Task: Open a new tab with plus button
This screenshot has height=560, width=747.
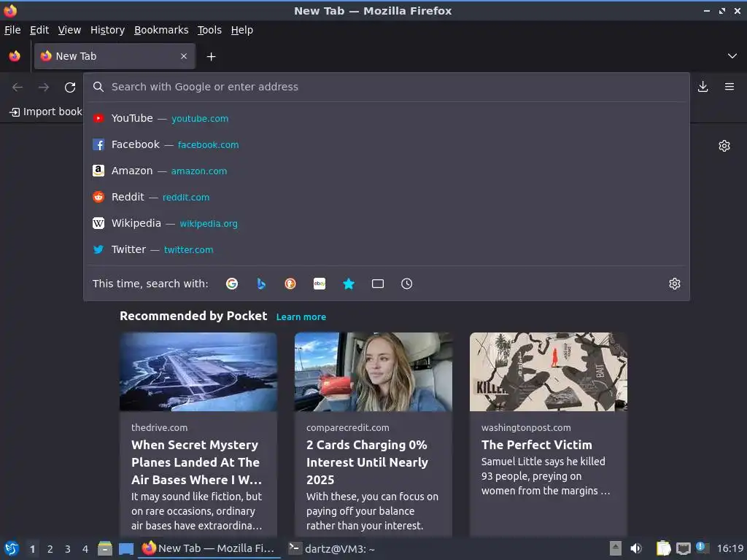Action: click(211, 57)
